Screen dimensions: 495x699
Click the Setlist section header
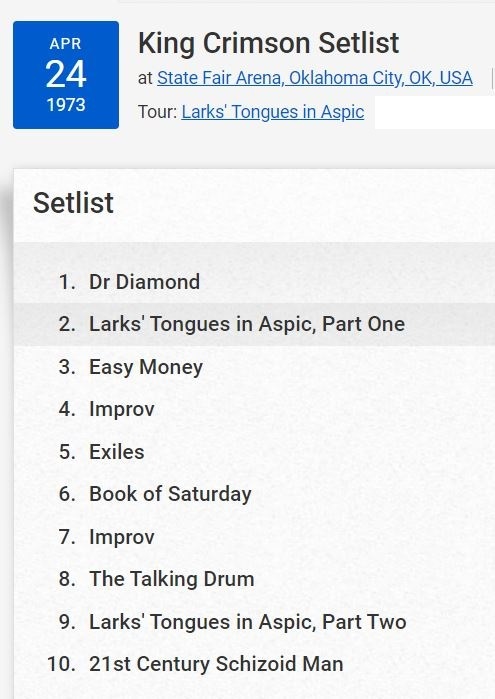click(74, 203)
